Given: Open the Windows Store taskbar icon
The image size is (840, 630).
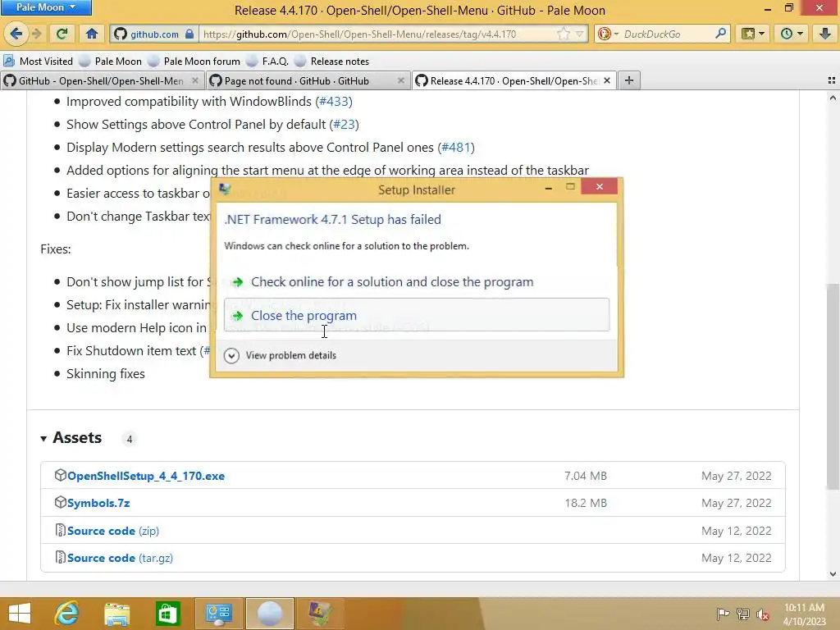Looking at the screenshot, I should point(167,614).
